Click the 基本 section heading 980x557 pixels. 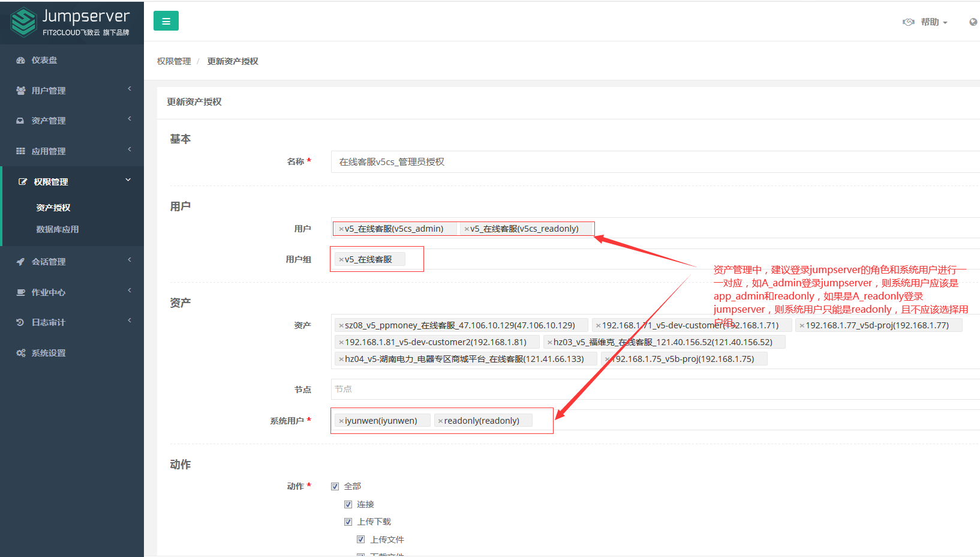180,139
